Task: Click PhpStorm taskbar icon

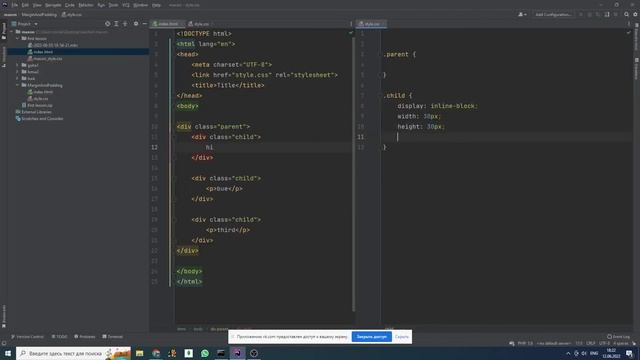Action: 238,353
